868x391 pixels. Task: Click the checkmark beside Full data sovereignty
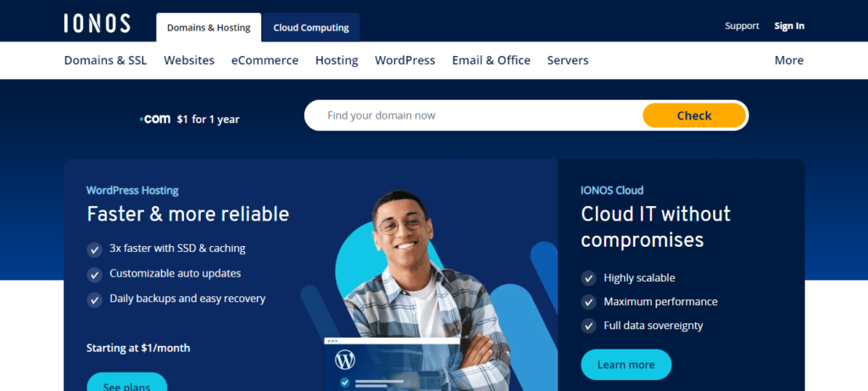[x=588, y=326]
